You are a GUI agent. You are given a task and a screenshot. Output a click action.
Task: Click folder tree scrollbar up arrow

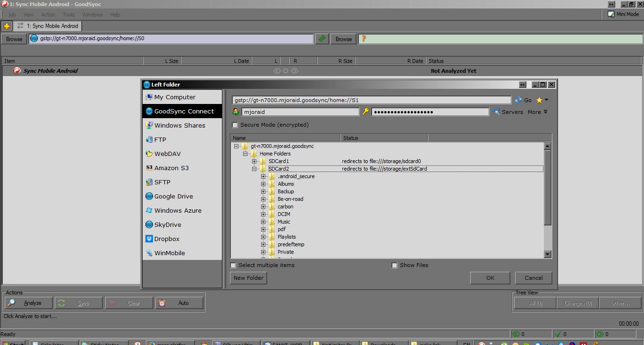[x=548, y=147]
